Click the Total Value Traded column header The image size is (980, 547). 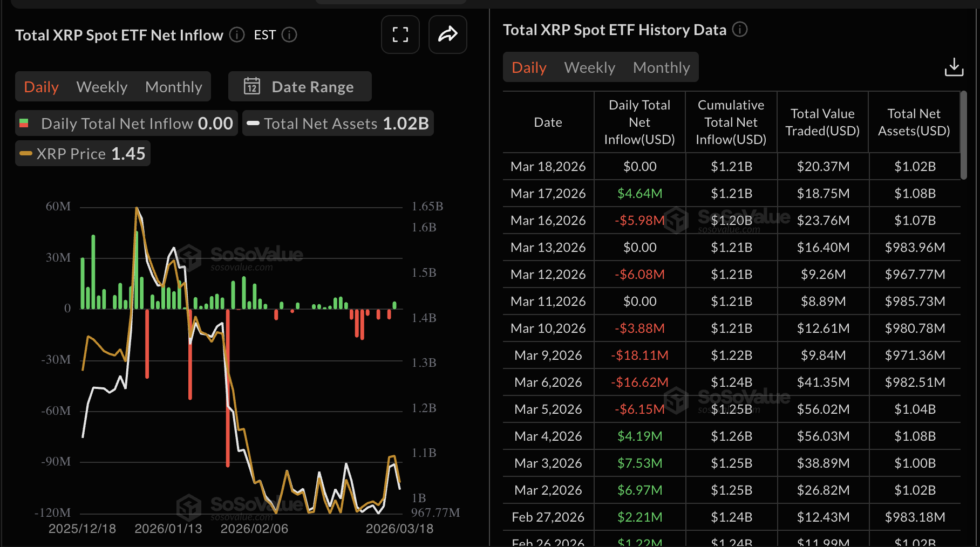point(822,122)
